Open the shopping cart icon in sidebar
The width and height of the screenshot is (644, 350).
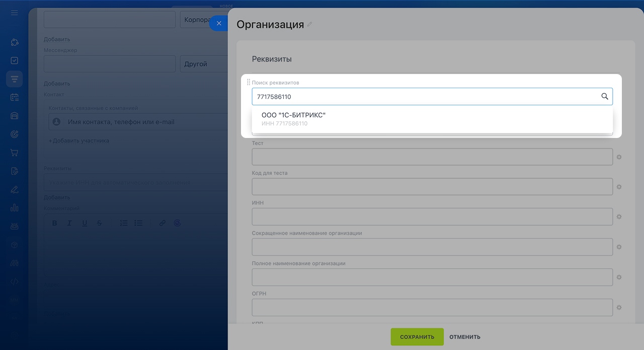pyautogui.click(x=14, y=152)
